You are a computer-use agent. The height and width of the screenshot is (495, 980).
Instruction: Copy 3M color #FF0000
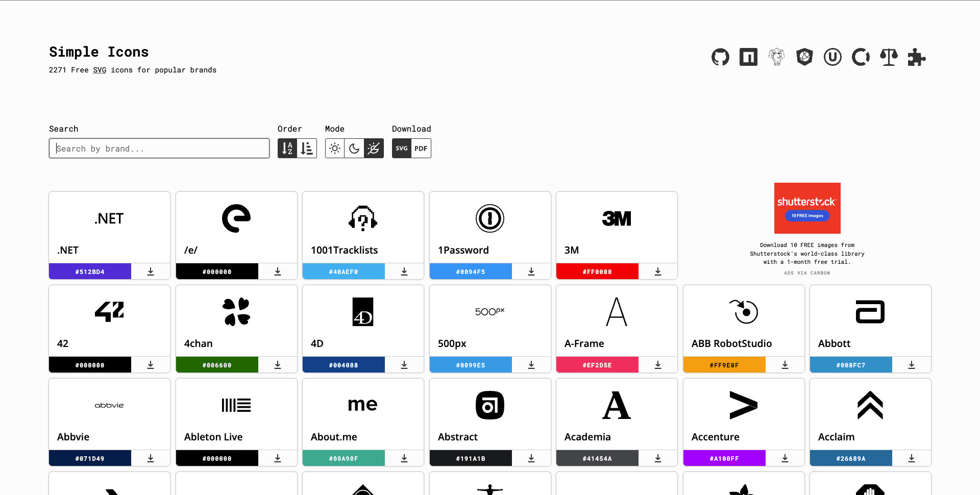coord(597,271)
